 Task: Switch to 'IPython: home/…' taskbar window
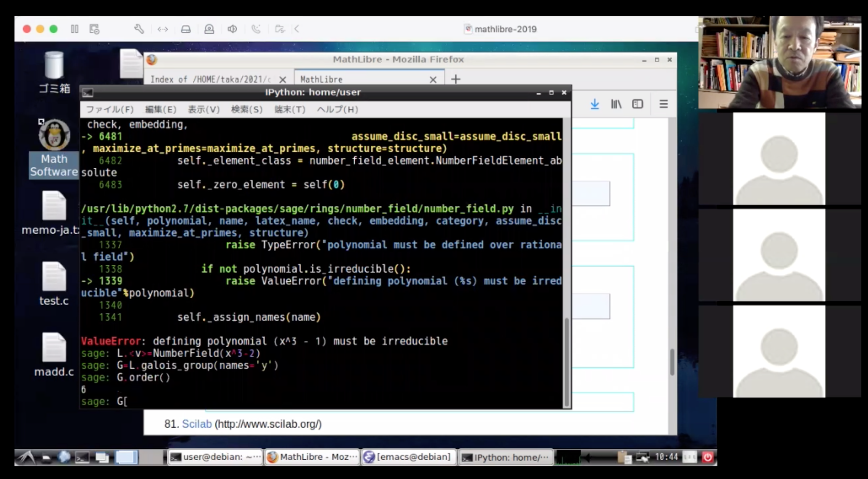(x=505, y=457)
